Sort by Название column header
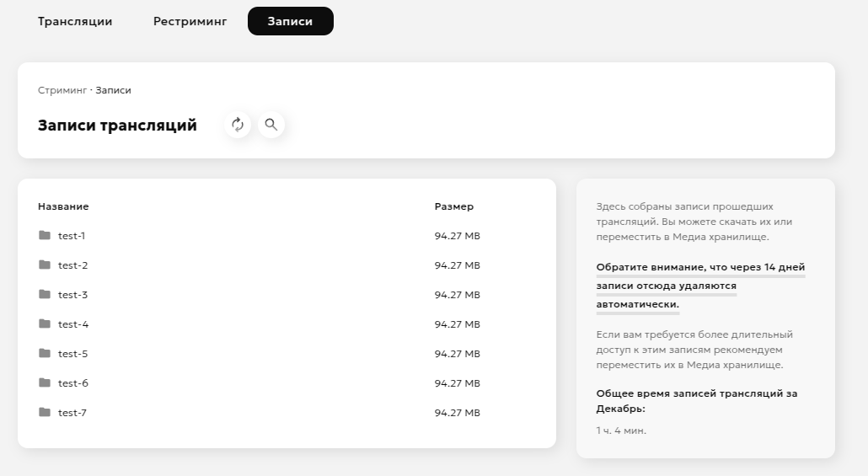 (x=63, y=206)
